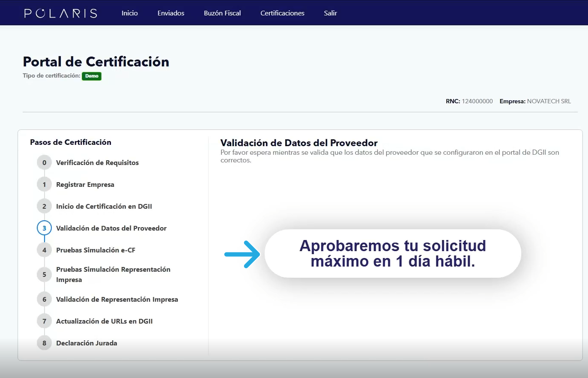Click step 7 circle icon
This screenshot has width=588, height=378.
click(x=44, y=321)
